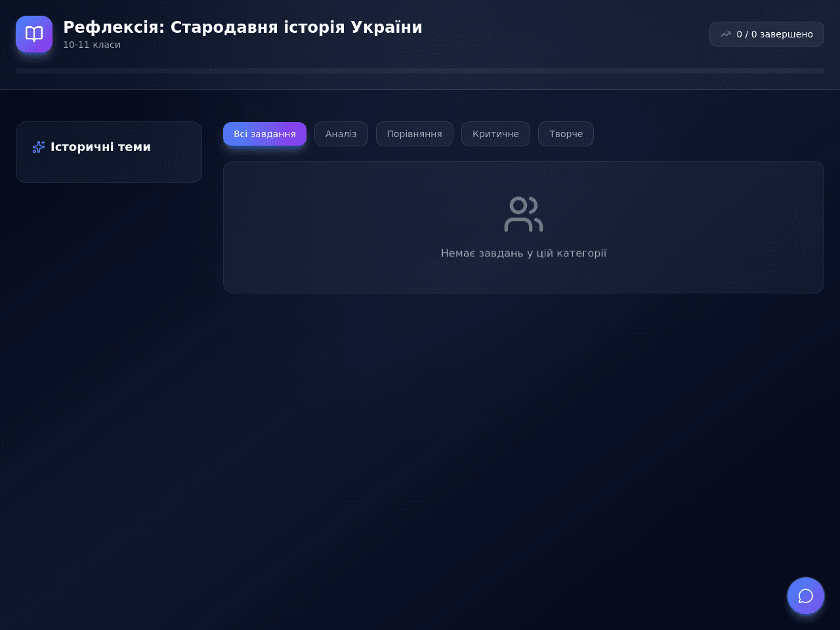Choose the Творче category filter
The image size is (840, 630).
click(x=566, y=134)
